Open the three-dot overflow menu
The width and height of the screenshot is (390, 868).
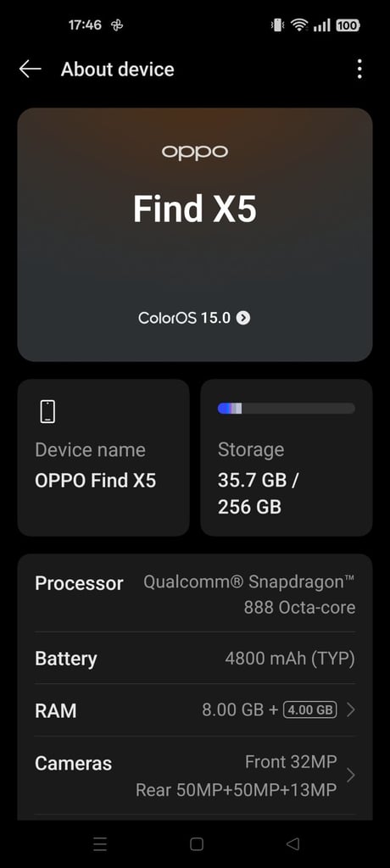tap(359, 70)
